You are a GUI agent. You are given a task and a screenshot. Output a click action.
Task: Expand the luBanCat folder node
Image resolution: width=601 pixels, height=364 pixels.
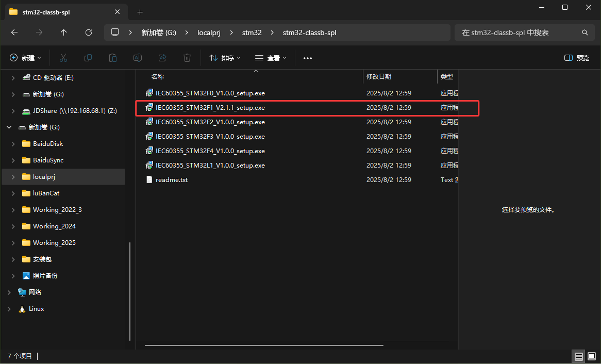[13, 193]
